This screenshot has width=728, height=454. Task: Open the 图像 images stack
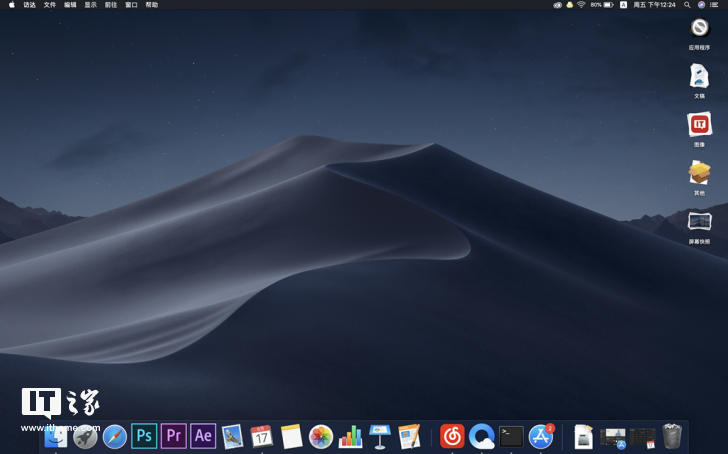tap(699, 124)
